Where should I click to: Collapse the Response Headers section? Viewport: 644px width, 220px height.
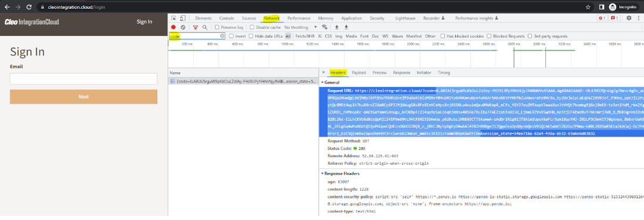[322, 174]
